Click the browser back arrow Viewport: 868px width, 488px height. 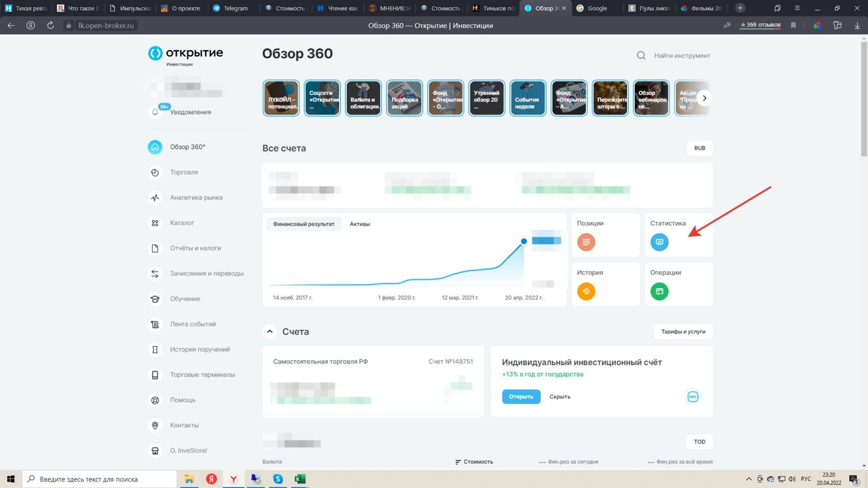[x=11, y=25]
